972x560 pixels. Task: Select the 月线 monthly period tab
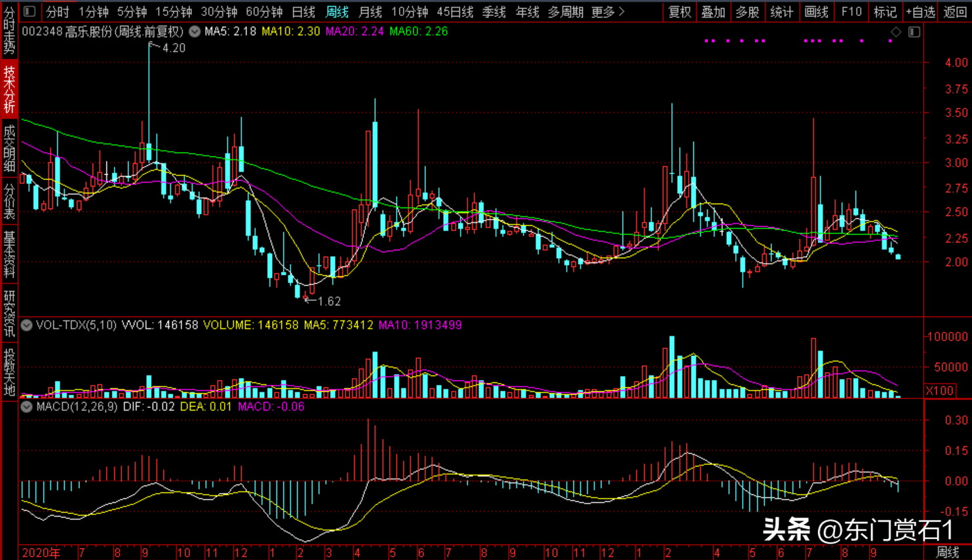(x=370, y=12)
